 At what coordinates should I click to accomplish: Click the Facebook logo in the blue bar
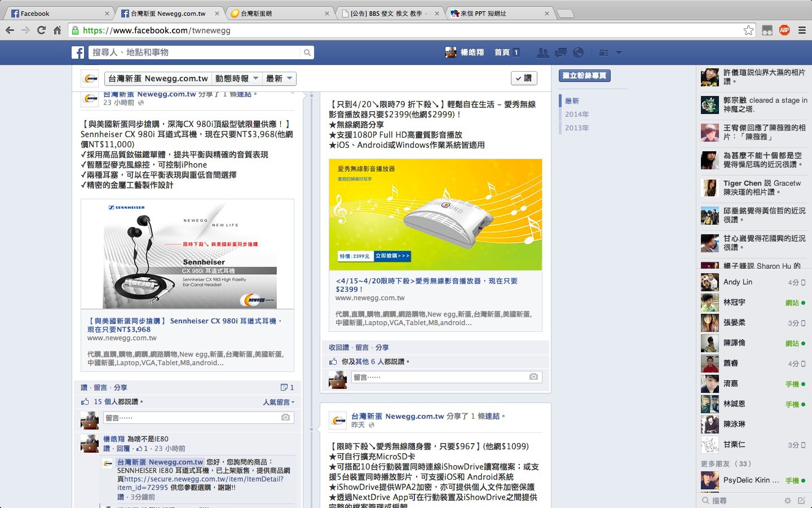(78, 52)
